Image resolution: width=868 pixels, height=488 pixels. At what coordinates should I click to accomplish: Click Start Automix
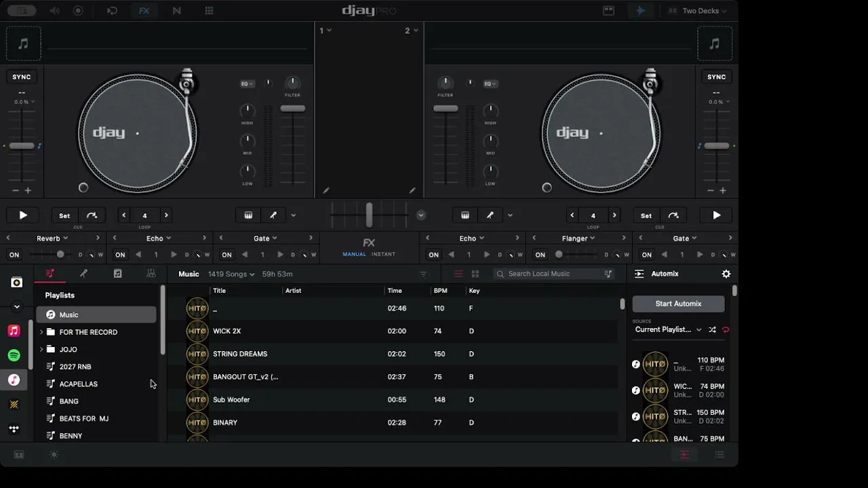pos(678,304)
